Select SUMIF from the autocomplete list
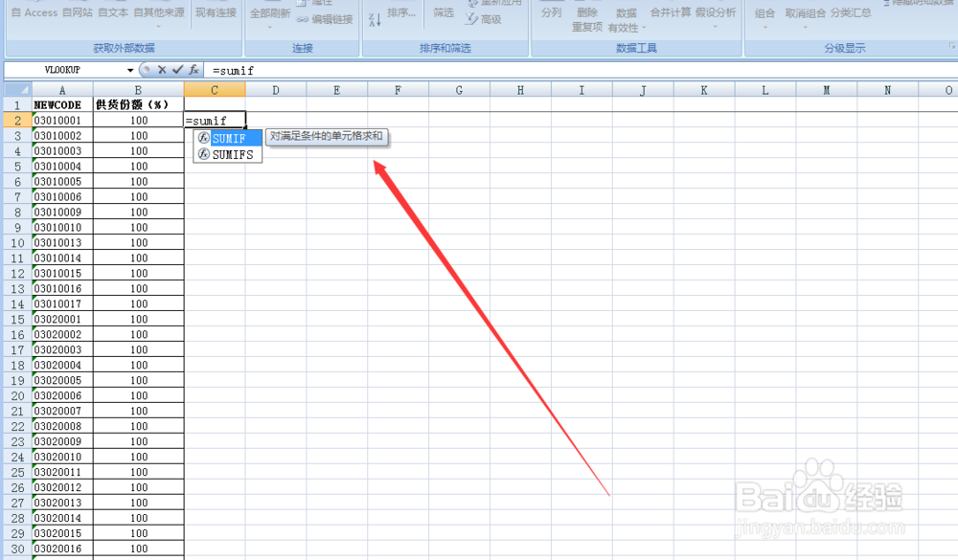This screenshot has width=958, height=560. [229, 139]
